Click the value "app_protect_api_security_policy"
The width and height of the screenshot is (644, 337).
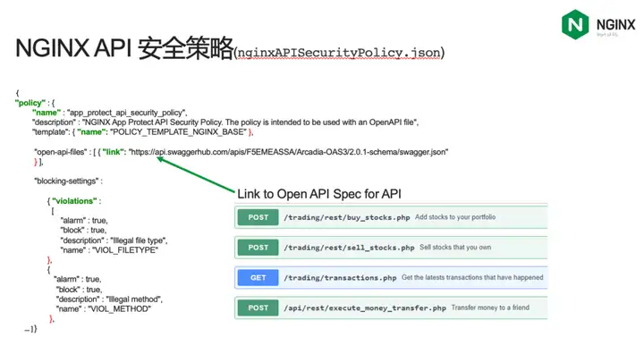127,113
